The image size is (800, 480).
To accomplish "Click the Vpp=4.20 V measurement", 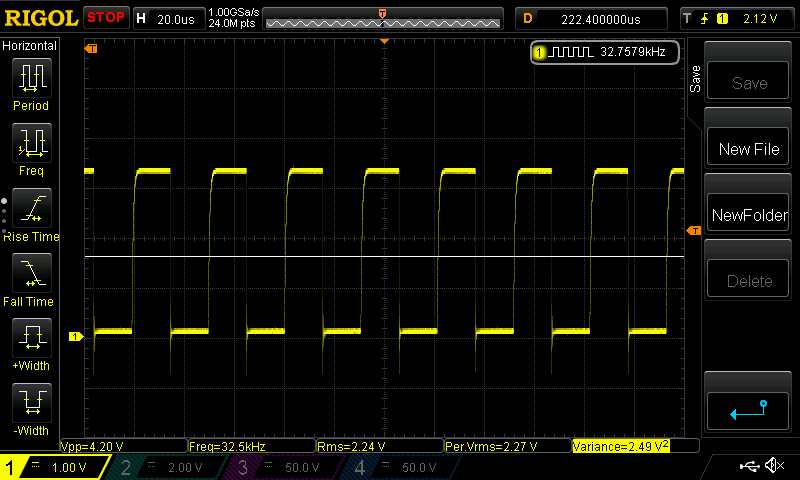I will click(92, 446).
